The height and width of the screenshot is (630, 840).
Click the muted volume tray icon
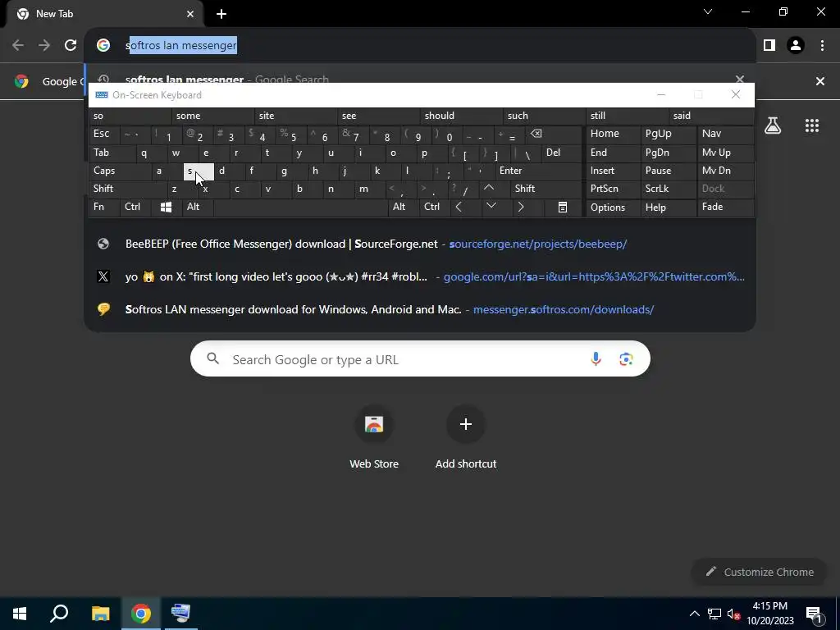pyautogui.click(x=733, y=614)
